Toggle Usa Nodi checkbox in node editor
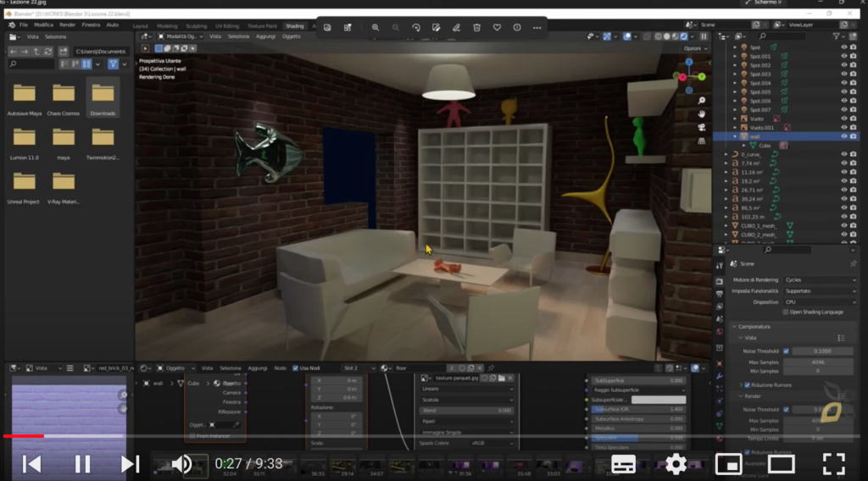 pyautogui.click(x=295, y=368)
